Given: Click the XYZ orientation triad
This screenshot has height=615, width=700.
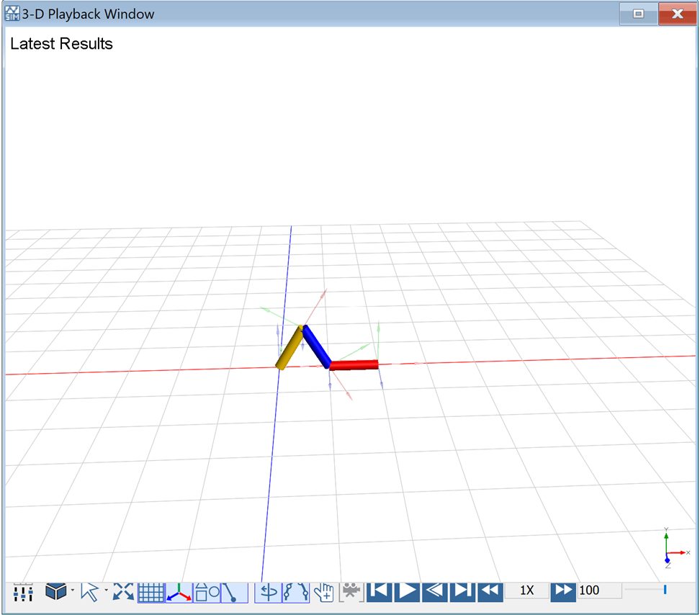Looking at the screenshot, I should point(676,548).
